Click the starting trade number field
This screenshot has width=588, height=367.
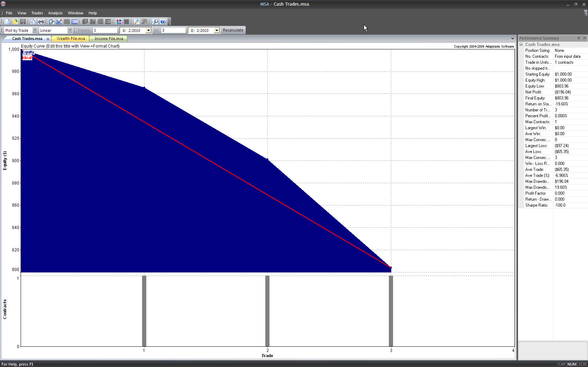(105, 30)
